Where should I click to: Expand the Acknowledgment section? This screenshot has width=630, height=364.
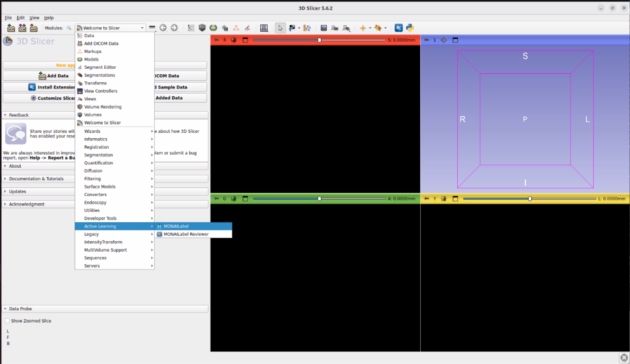(x=27, y=204)
